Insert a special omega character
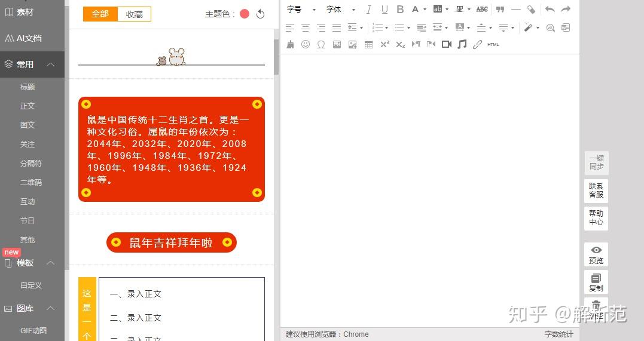The width and height of the screenshot is (644, 341). tap(321, 44)
